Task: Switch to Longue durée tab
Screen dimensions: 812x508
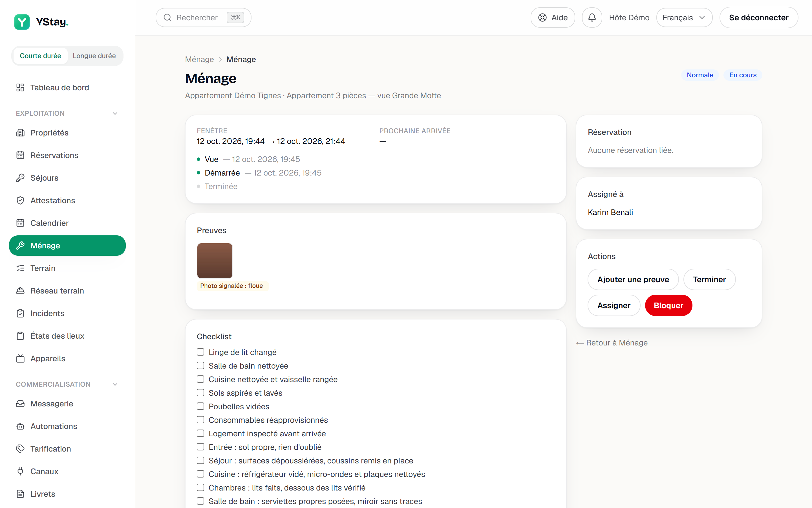Action: click(94, 56)
